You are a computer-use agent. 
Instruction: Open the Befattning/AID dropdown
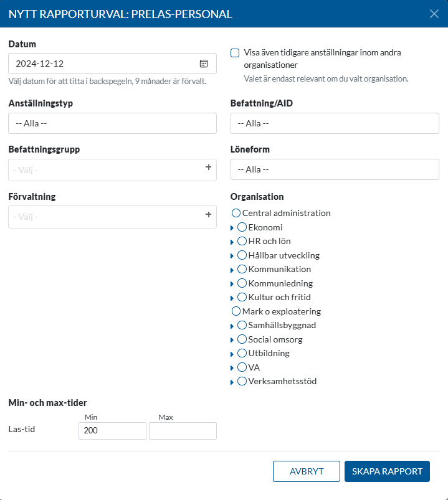point(335,123)
